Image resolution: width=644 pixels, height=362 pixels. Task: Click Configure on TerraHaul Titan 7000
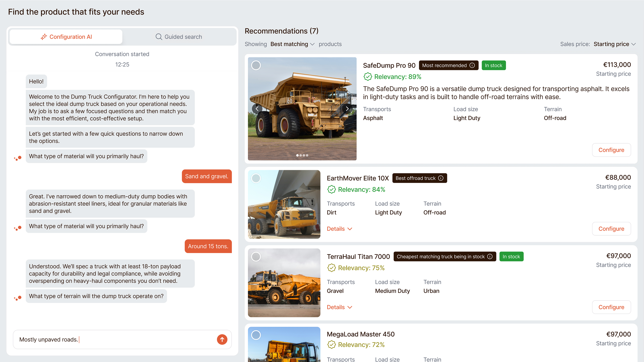pyautogui.click(x=611, y=307)
